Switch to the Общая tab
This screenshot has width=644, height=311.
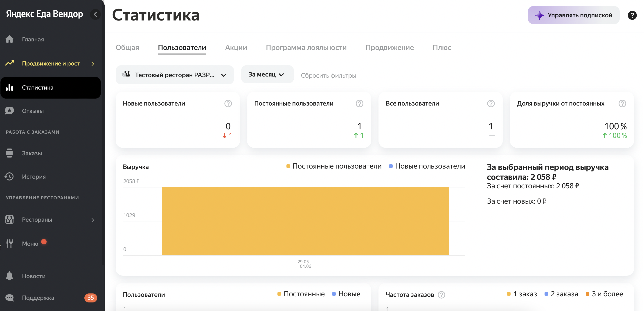pyautogui.click(x=127, y=47)
